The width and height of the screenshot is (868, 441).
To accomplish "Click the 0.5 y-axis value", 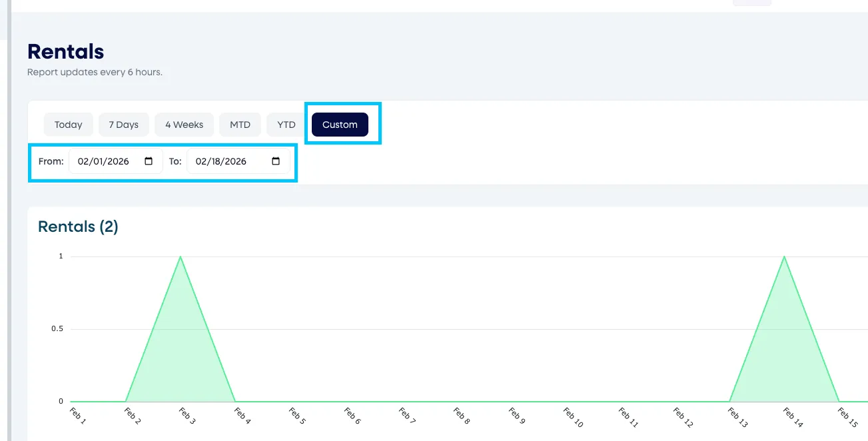I will click(57, 329).
